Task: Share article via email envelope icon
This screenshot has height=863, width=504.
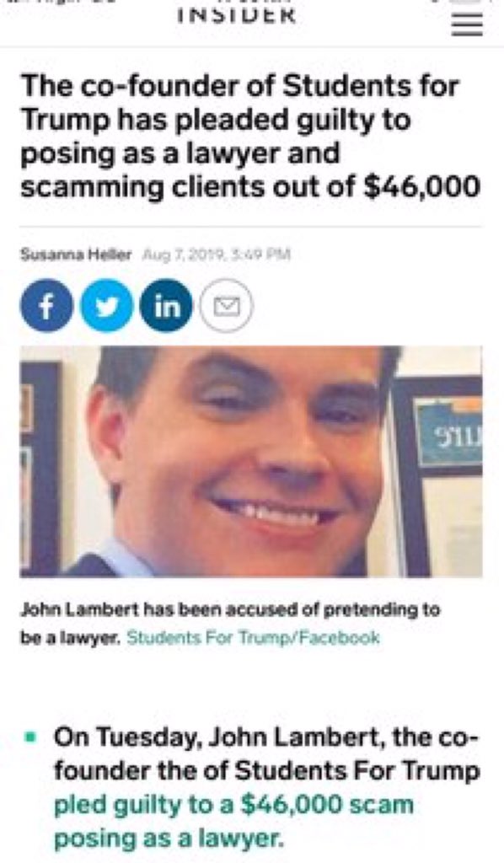Action: tap(226, 305)
